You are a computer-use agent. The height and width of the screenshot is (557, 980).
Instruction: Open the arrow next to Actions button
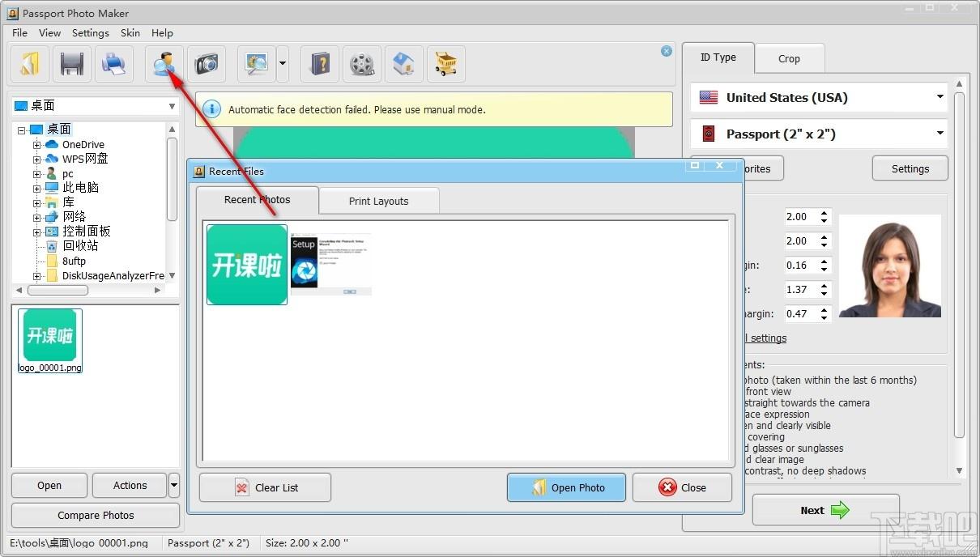click(174, 486)
